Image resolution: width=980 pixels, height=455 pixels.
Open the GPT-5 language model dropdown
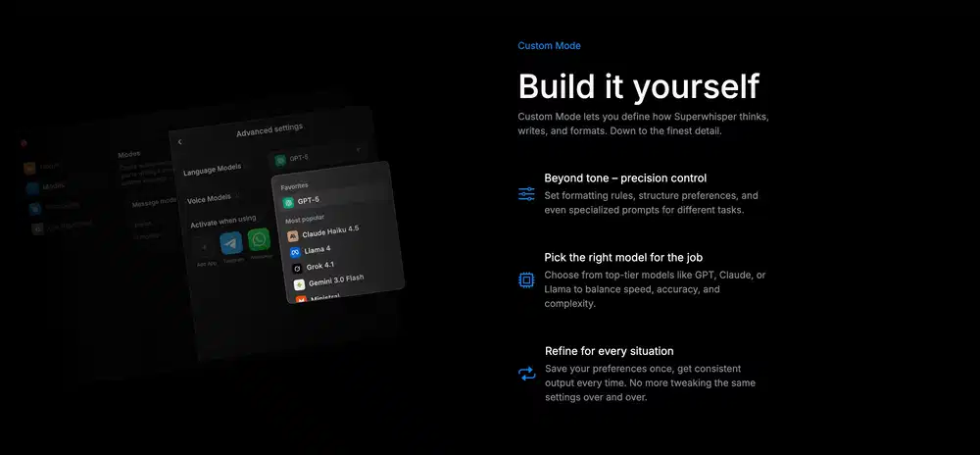pos(318,157)
